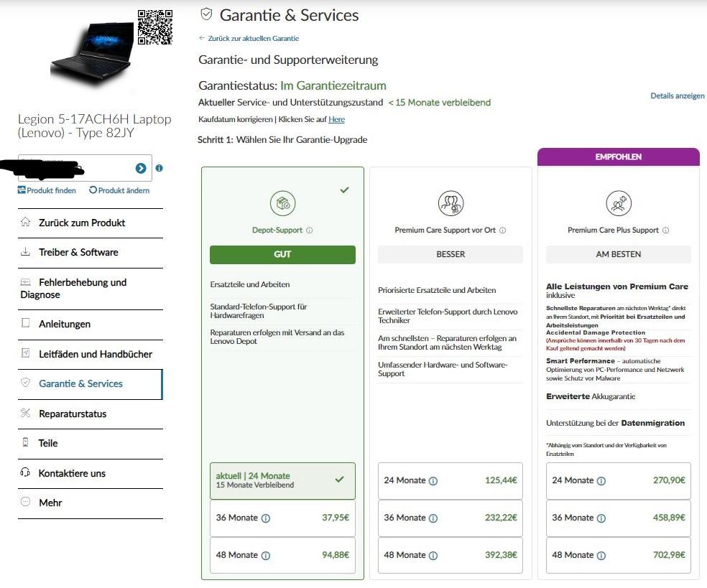Click Details anzeigen link
Screen dimensions: 707x588
678,95
